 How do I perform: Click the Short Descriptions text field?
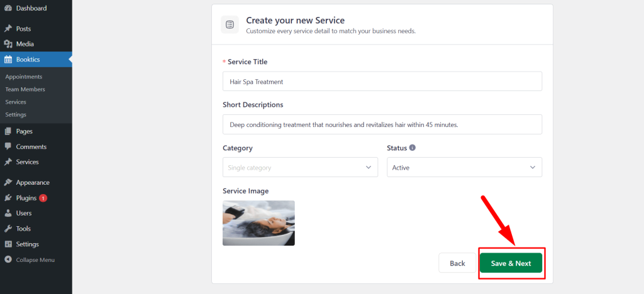pos(382,124)
